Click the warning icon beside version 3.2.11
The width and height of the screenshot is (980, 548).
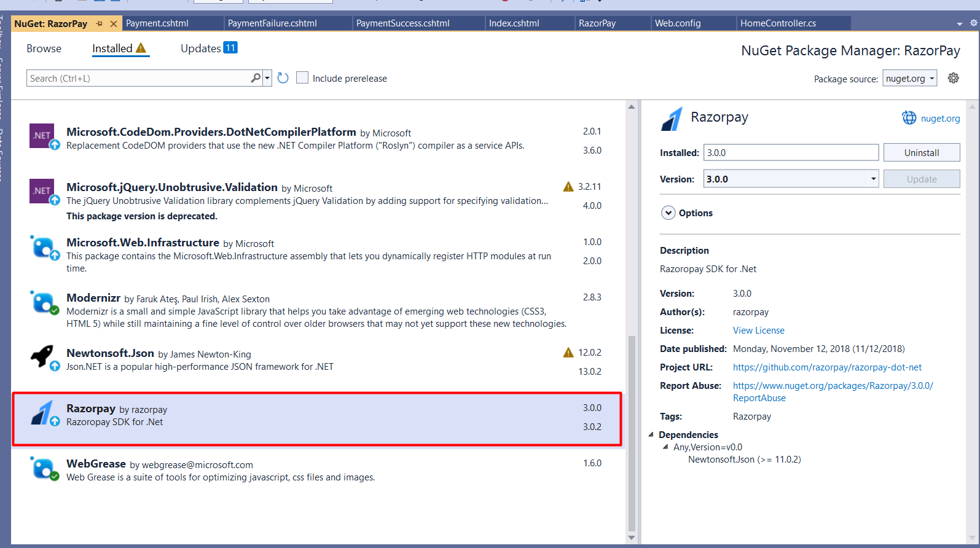click(568, 186)
